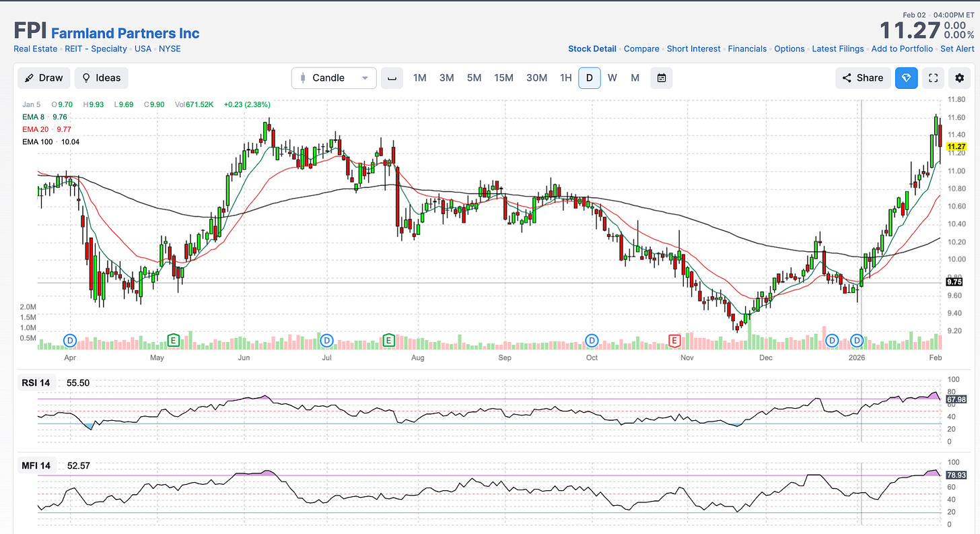This screenshot has height=534, width=980.
Task: Click the red November earnings E marker
Action: (674, 340)
